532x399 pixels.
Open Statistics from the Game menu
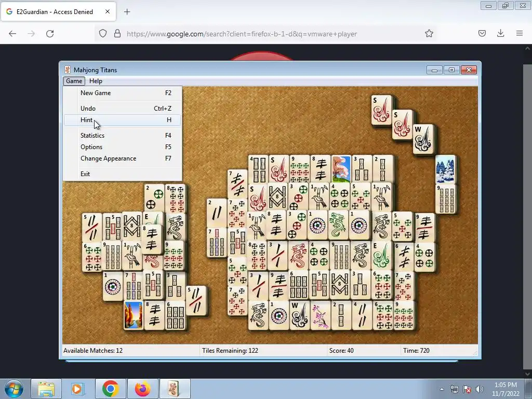[x=122, y=136]
